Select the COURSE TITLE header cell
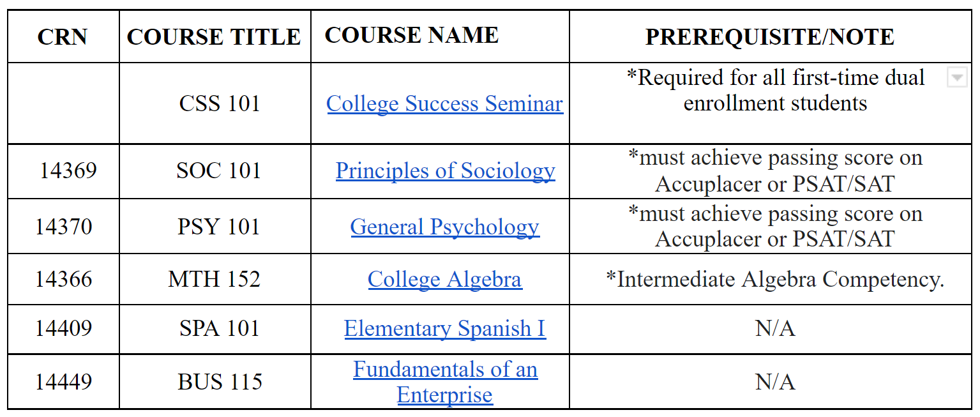 pos(215,36)
